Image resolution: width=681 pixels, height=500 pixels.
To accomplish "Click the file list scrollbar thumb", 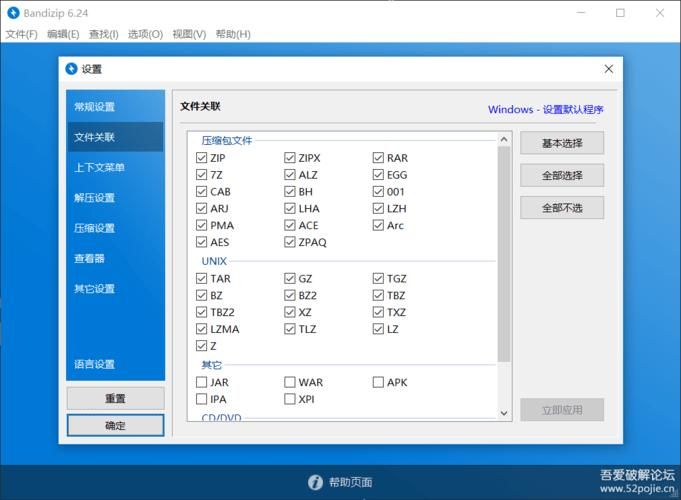I will 504,254.
